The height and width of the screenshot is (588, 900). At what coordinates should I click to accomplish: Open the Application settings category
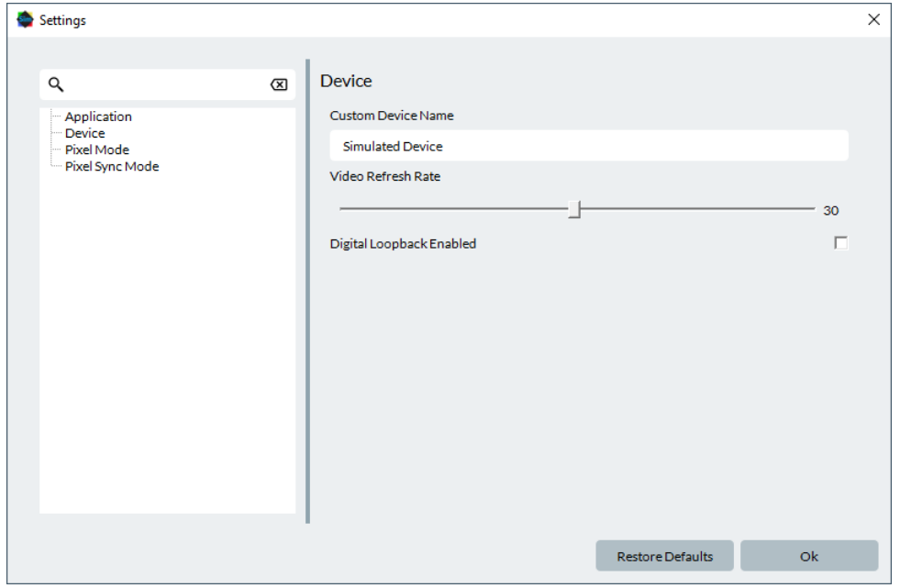(98, 116)
